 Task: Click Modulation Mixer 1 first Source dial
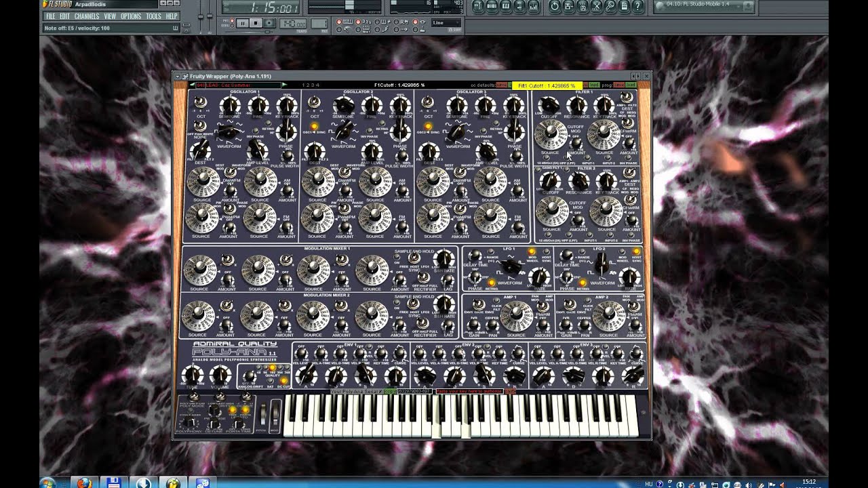click(x=199, y=270)
